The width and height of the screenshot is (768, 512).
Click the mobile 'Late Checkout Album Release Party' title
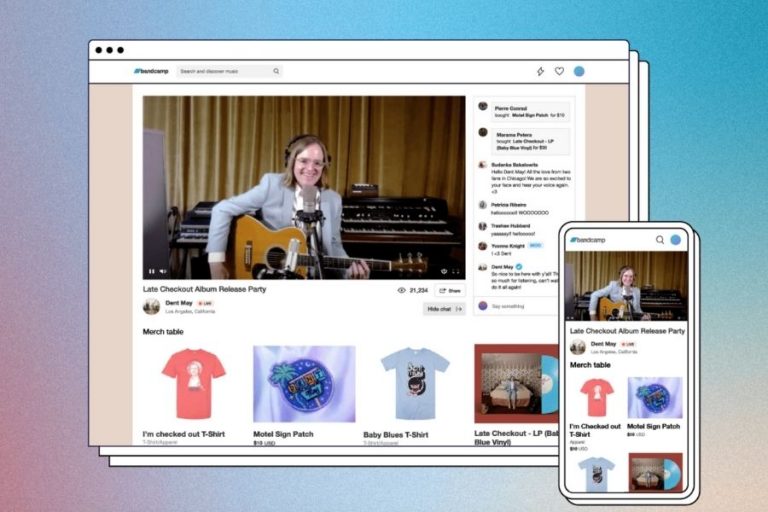click(627, 331)
